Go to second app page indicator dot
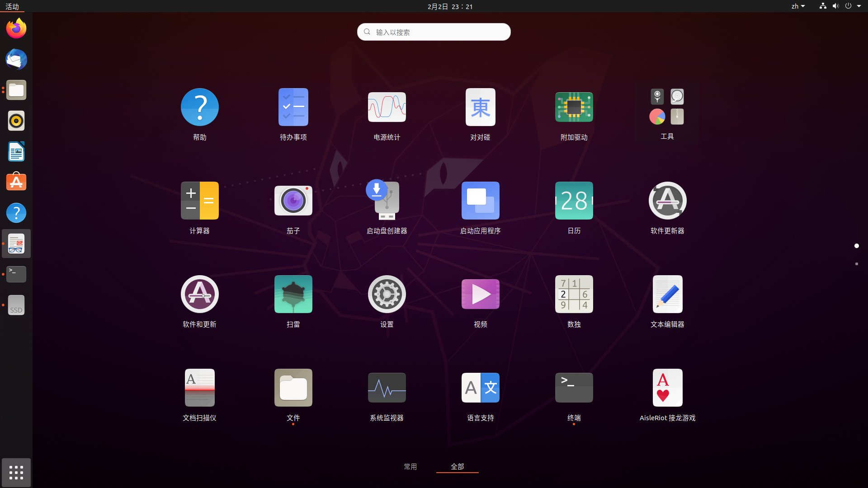 (856, 264)
